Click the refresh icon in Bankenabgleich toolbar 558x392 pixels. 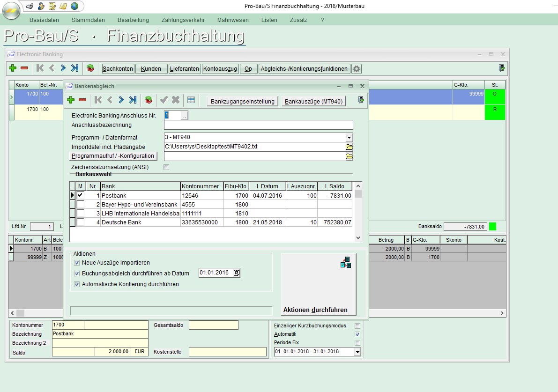149,100
